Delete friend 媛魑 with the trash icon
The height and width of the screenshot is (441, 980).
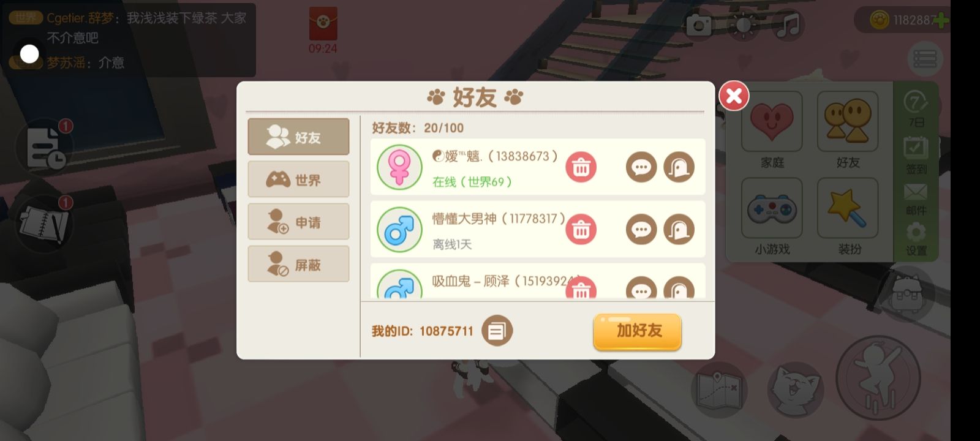[581, 167]
